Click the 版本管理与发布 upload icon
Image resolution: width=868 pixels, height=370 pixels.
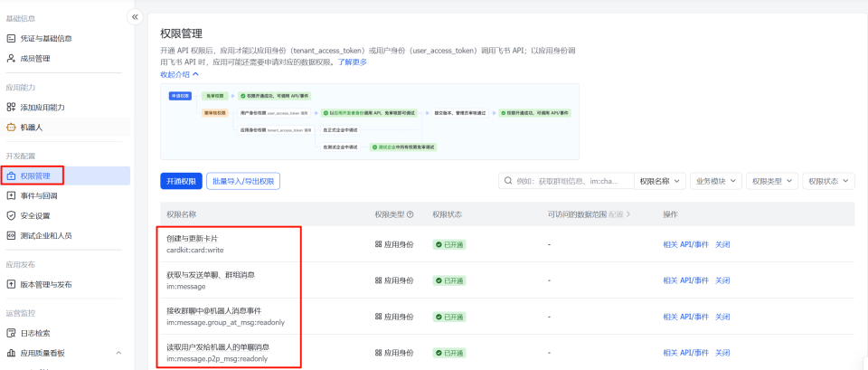coord(11,284)
